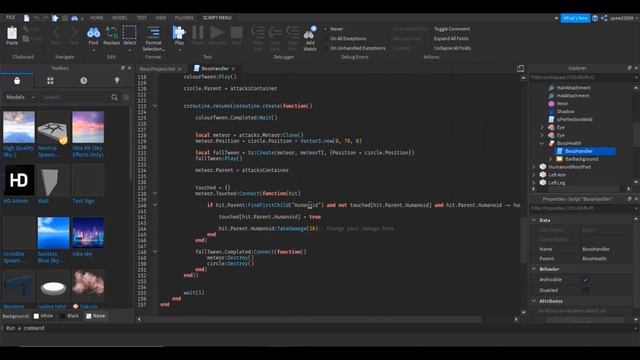Click the Format Selection icon

tap(153, 33)
